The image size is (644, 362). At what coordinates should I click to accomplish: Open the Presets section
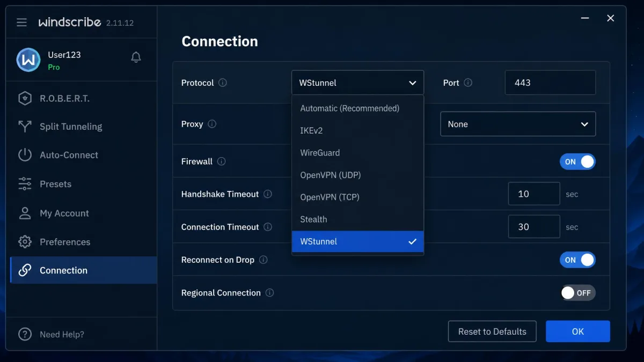84,184
